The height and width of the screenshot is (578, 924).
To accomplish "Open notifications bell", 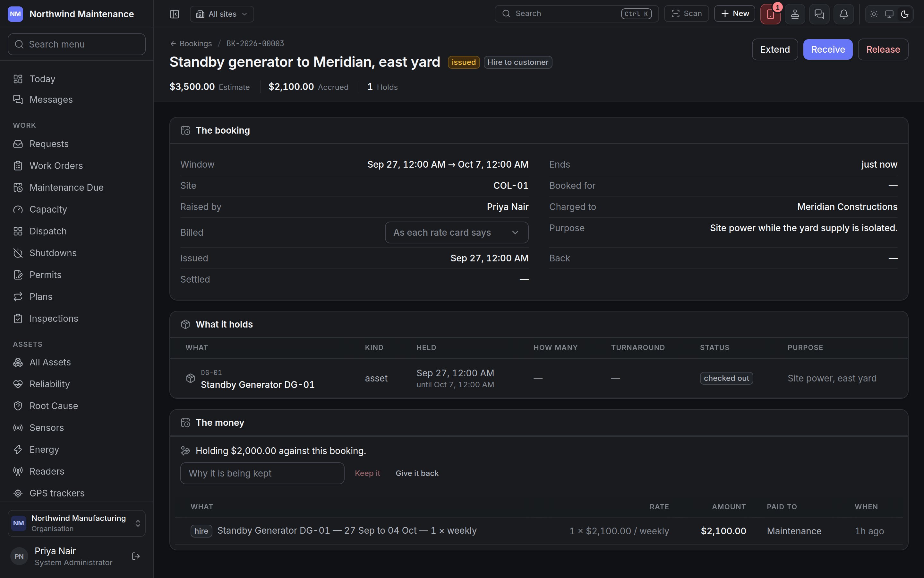I will 844,14.
